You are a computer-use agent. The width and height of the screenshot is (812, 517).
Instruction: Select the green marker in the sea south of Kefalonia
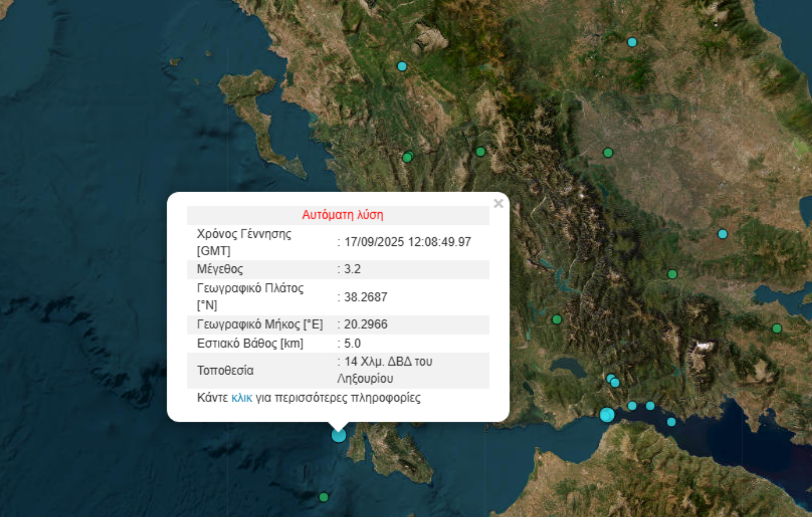click(x=324, y=497)
